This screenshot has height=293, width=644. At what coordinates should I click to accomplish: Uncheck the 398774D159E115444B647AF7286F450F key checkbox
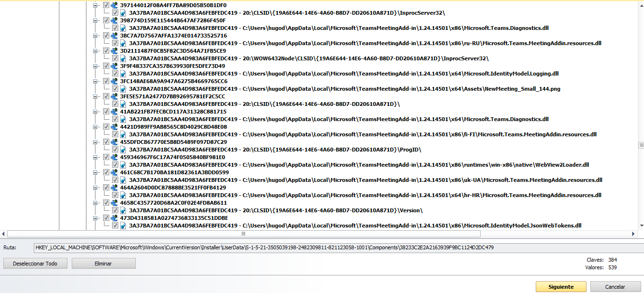click(106, 20)
